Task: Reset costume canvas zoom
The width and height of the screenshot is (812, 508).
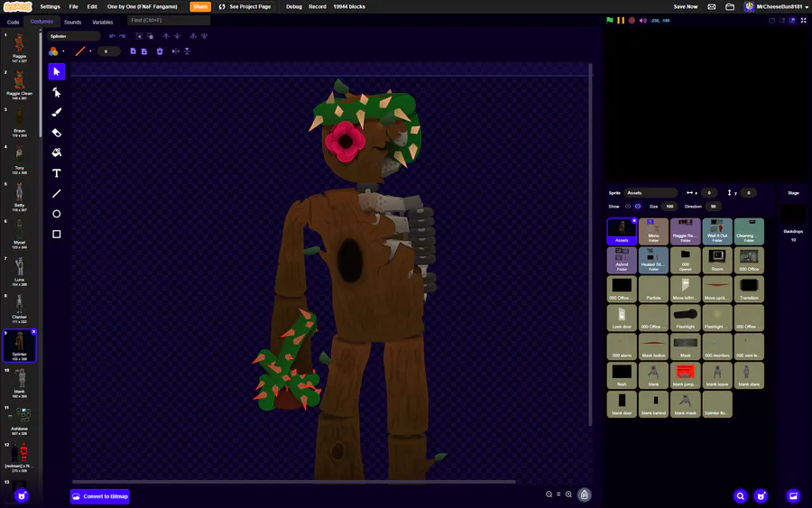Action: click(558, 494)
